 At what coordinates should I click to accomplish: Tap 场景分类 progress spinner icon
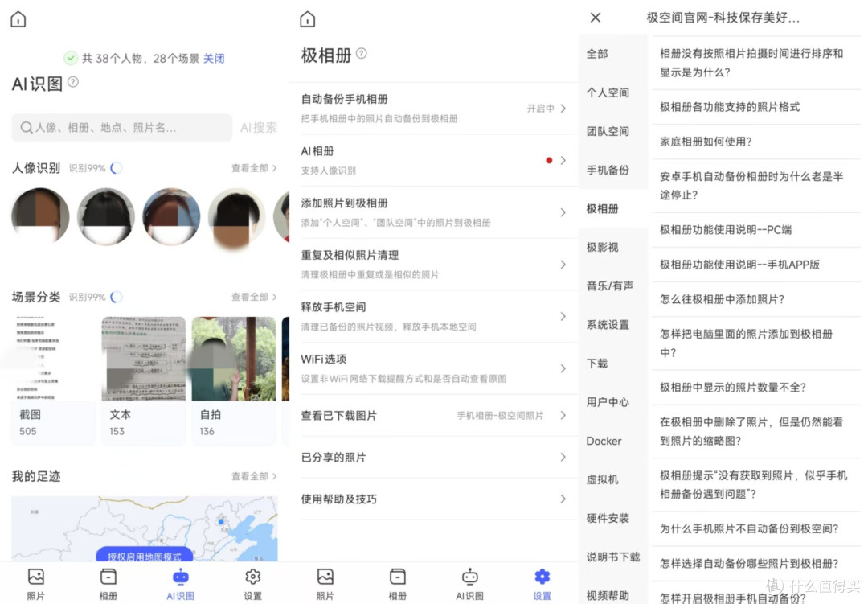tap(117, 297)
